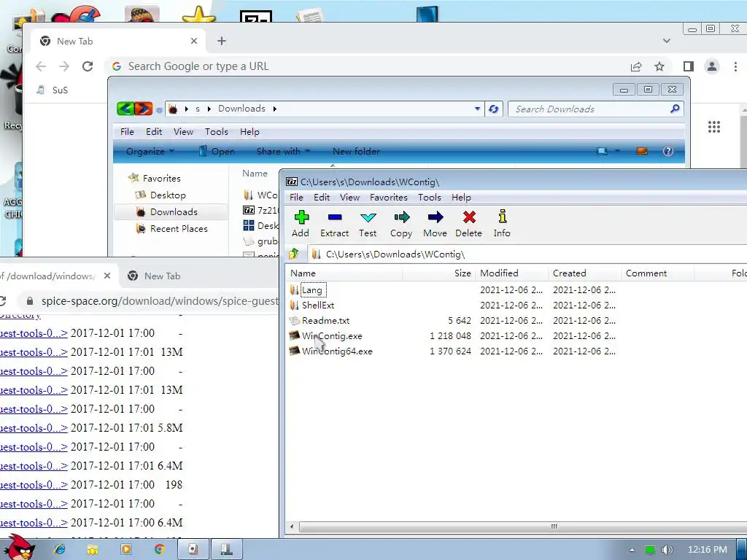This screenshot has width=747, height=560.
Task: Open Internet Explorer from taskbar
Action: pos(60,549)
